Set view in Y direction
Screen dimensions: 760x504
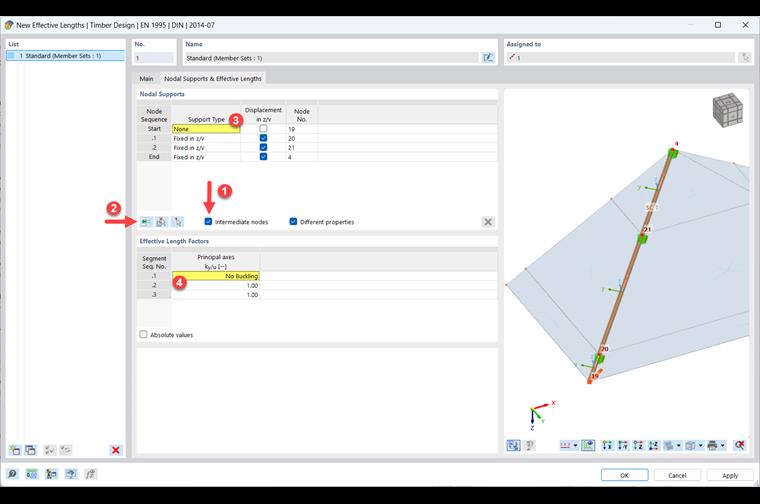(623, 445)
